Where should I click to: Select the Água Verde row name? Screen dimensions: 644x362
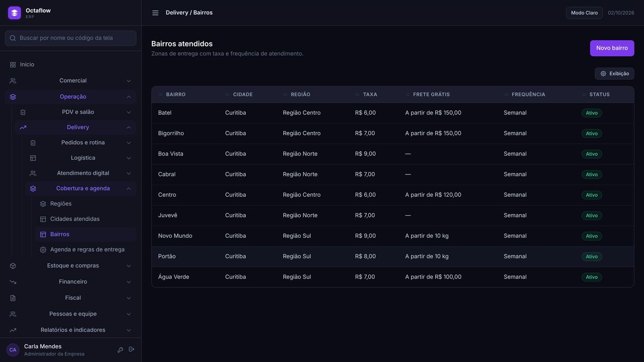coord(174,277)
